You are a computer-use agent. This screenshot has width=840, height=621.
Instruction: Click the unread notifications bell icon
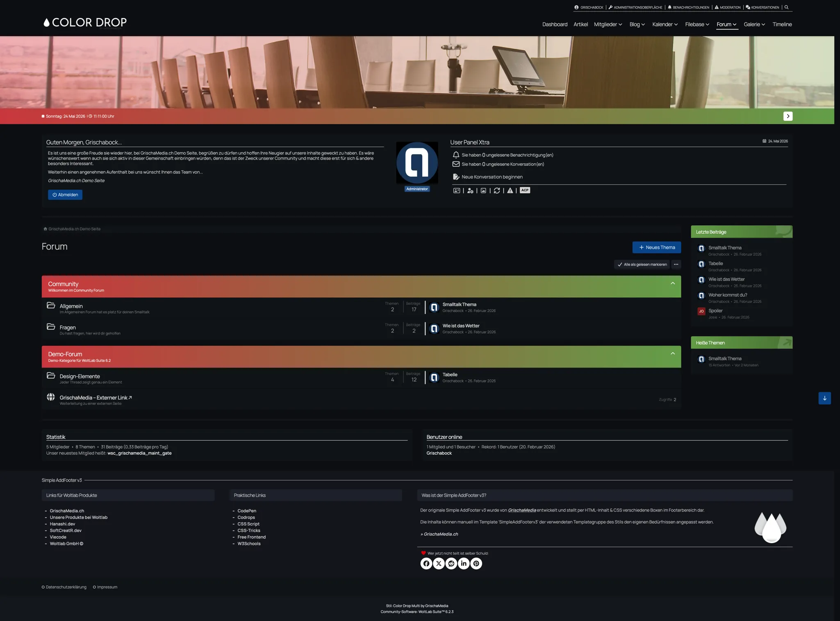[456, 155]
